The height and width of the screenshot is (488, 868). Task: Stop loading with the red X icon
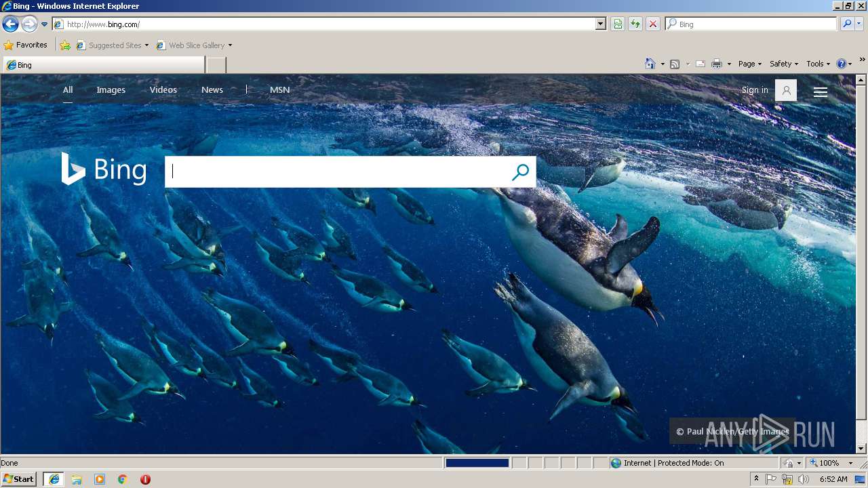[653, 24]
